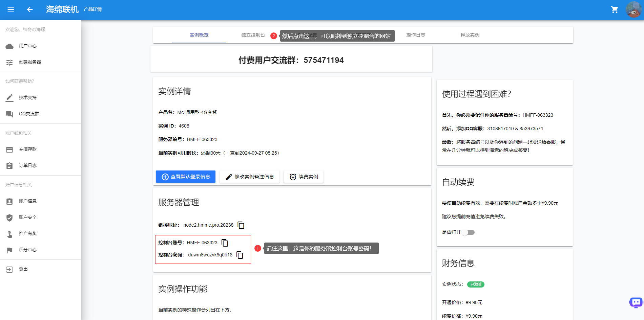Open the shopping cart icon

(x=615, y=9)
